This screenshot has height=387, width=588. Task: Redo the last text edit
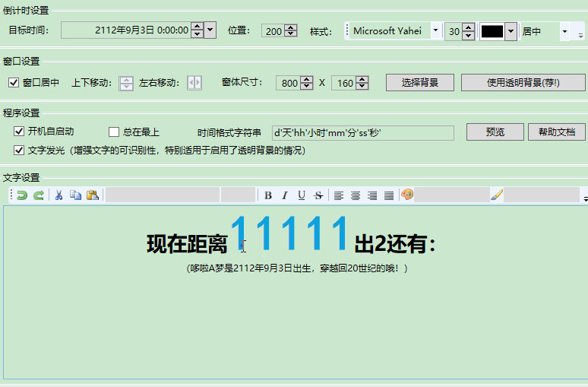tap(38, 195)
